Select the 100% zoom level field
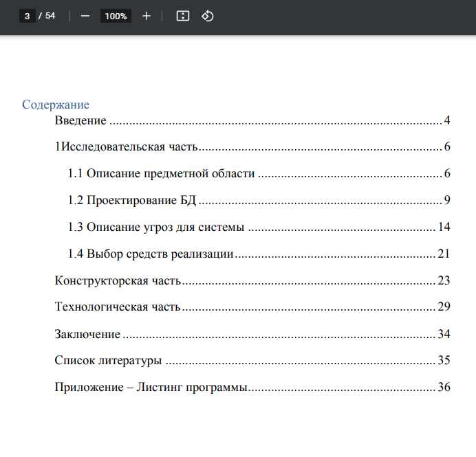The width and height of the screenshot is (476, 457). tap(116, 16)
